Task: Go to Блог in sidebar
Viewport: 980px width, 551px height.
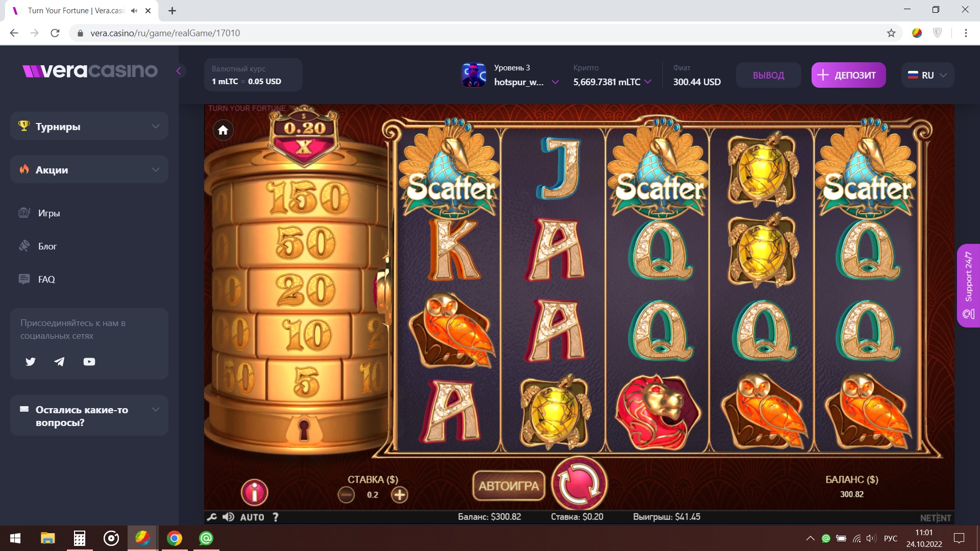Action: point(47,246)
